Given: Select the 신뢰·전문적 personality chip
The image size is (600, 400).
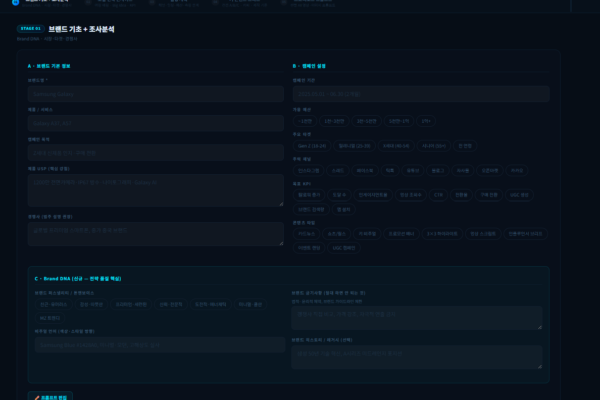Looking at the screenshot, I should pyautogui.click(x=171, y=305).
